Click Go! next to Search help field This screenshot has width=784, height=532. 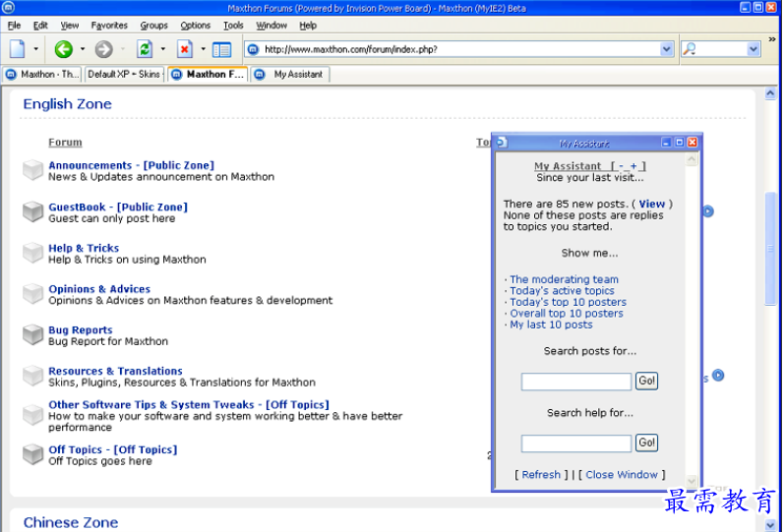(x=646, y=443)
